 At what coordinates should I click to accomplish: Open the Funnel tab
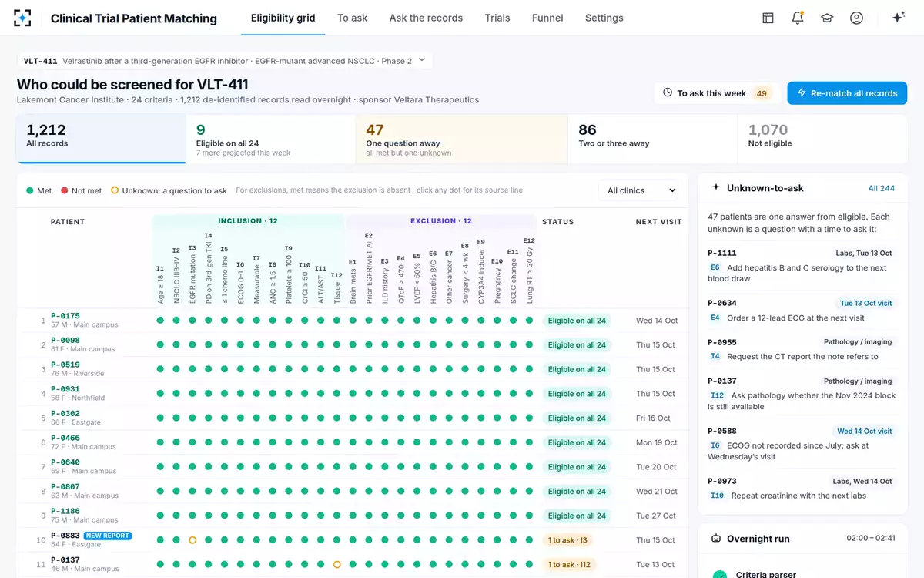tap(547, 18)
